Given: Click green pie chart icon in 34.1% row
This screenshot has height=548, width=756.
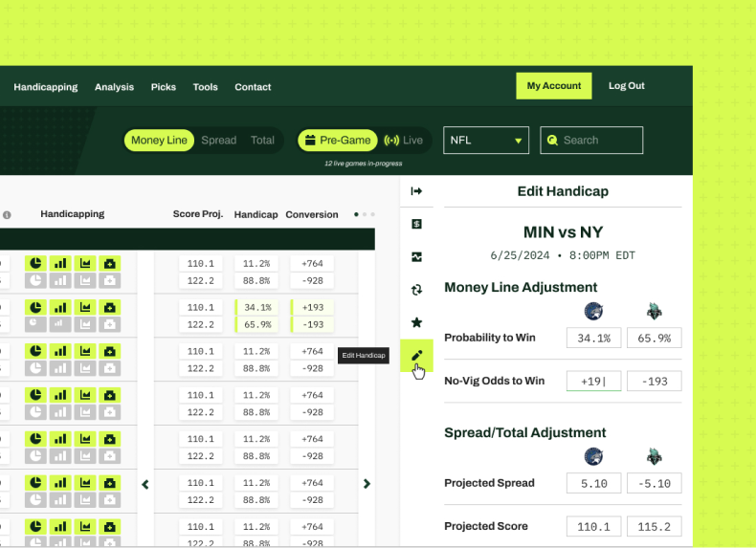Looking at the screenshot, I should coord(35,308).
